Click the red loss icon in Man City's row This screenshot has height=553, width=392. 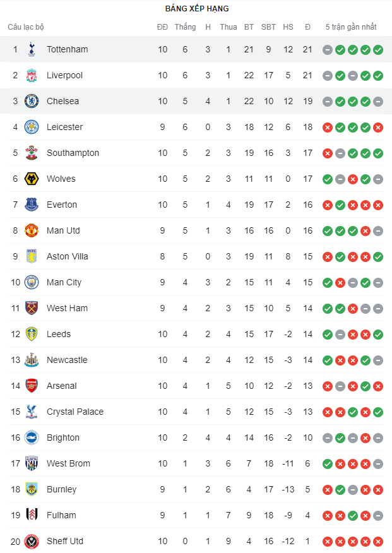click(340, 283)
